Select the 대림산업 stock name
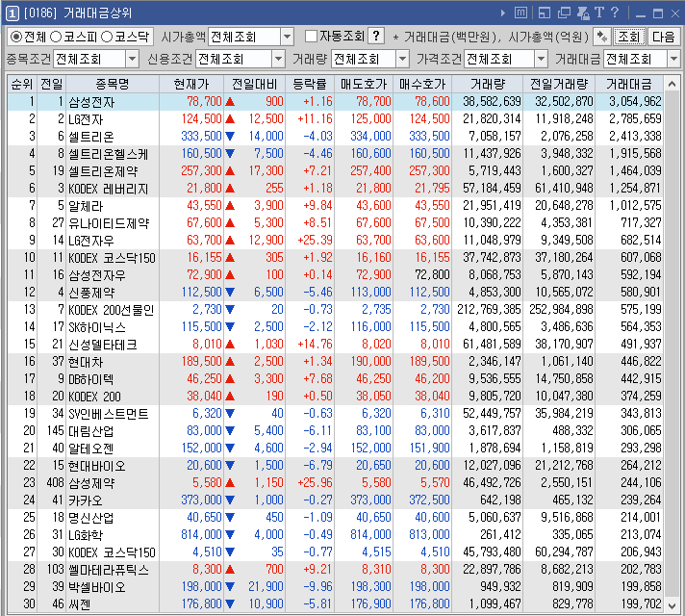Image resolution: width=685 pixels, height=616 pixels. click(91, 431)
